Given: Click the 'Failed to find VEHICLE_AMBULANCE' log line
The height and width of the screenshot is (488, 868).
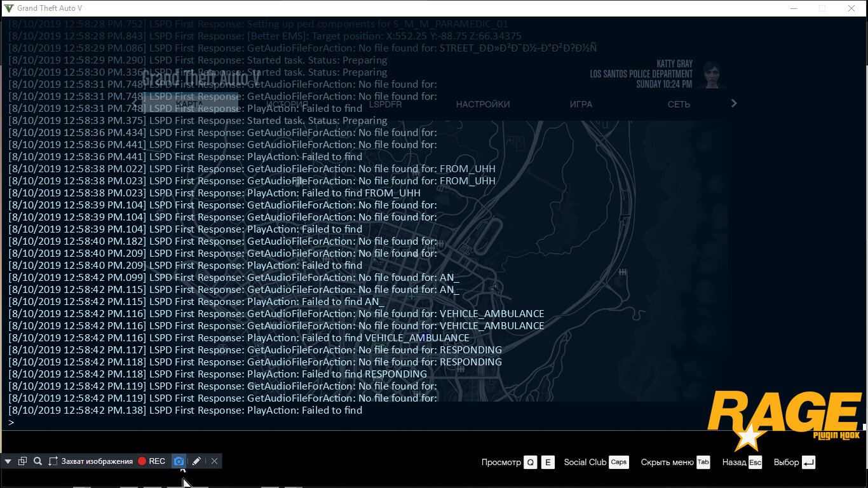Looking at the screenshot, I should pos(239,338).
